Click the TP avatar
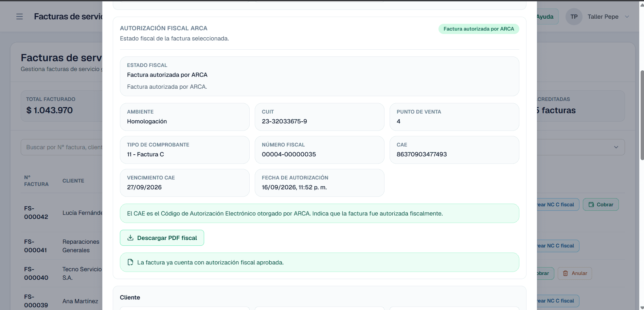Viewport: 644px width, 310px height. click(574, 17)
